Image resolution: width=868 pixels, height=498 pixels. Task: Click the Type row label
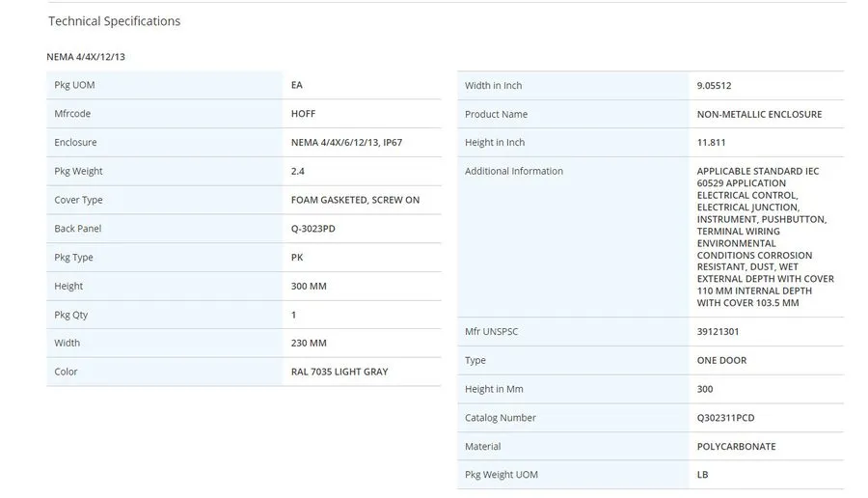(475, 360)
